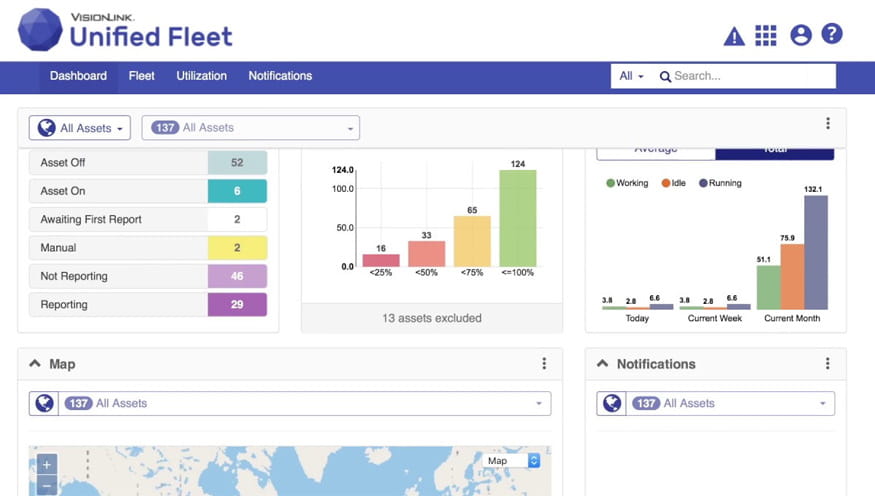
Task: Zoom in on the map
Action: 47,464
